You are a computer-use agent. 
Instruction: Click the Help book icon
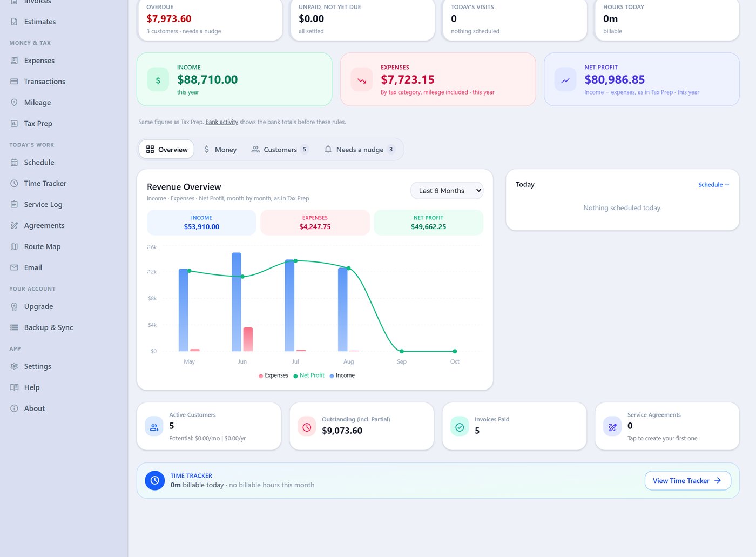coord(14,388)
